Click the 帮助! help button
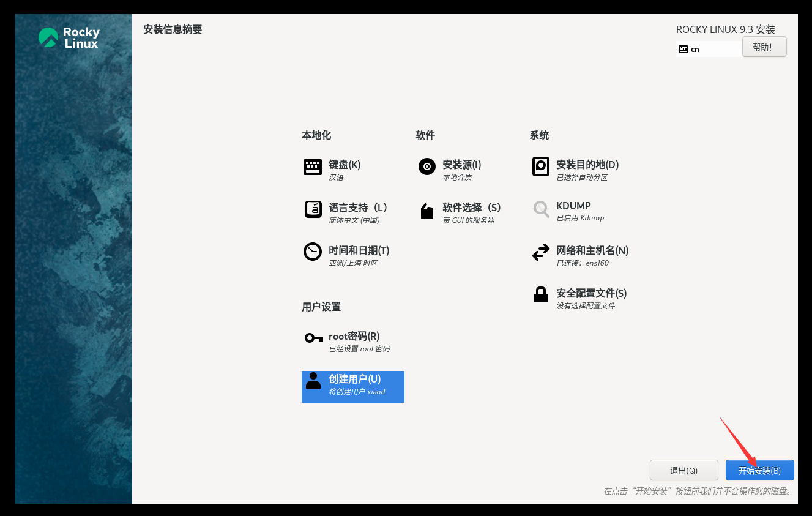812x516 pixels. coord(764,47)
